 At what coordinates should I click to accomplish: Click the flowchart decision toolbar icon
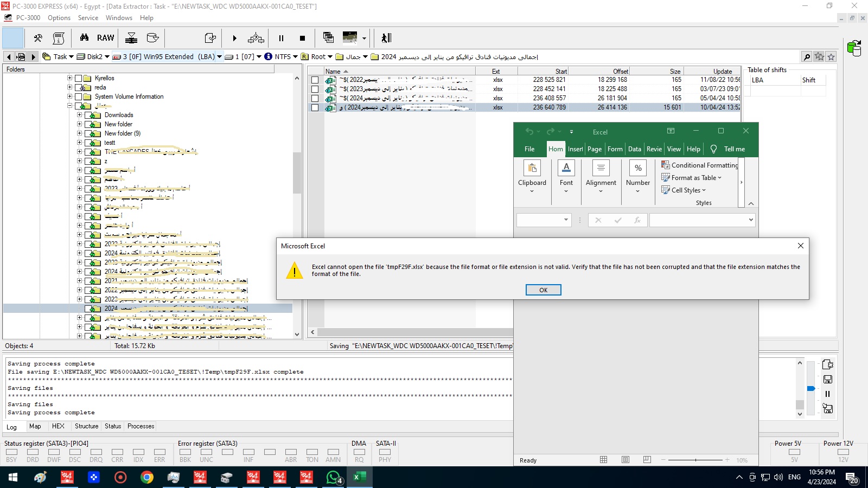coord(256,38)
